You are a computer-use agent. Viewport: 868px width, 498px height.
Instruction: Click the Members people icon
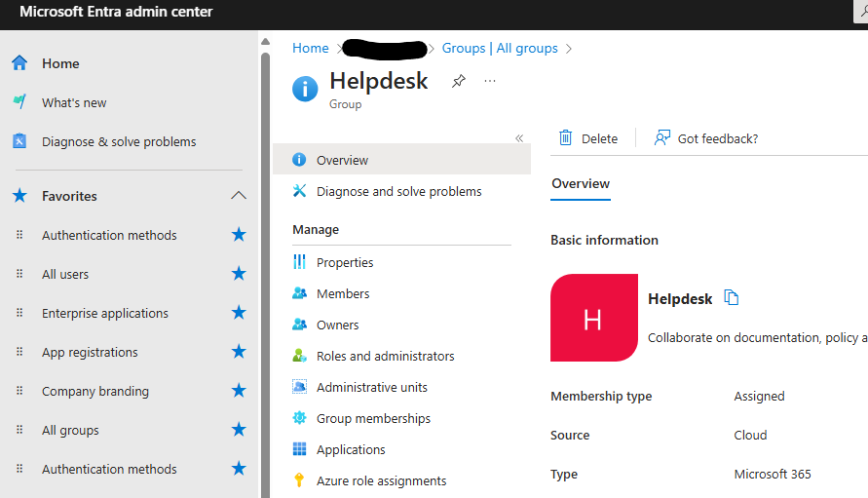pos(299,293)
